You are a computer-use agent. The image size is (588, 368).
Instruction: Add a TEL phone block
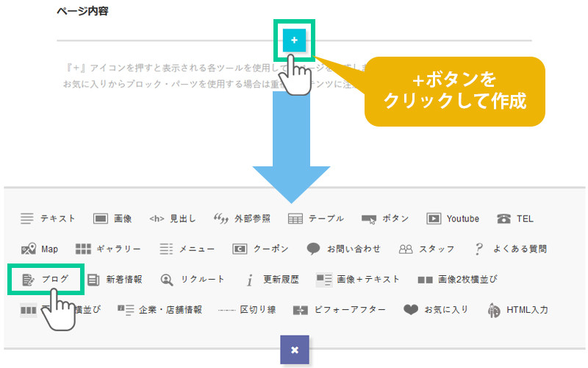[x=515, y=219]
